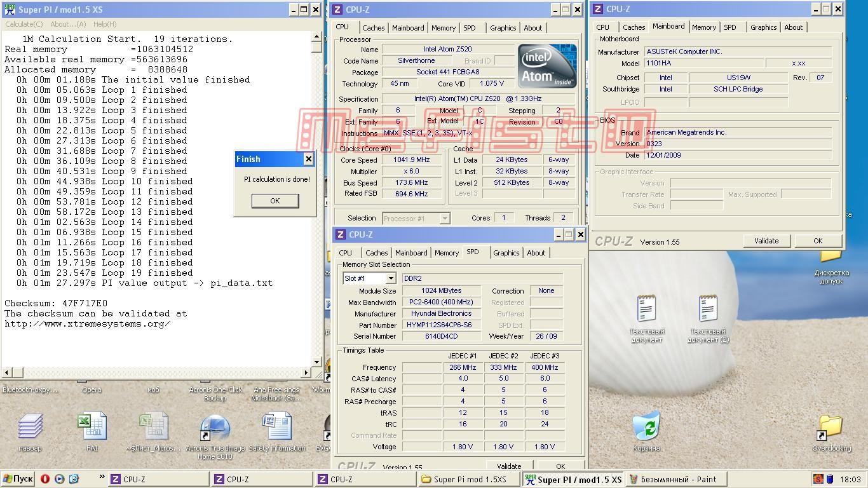Click the blue battery tray icon
The width and height of the screenshot is (868, 488).
coord(830,479)
